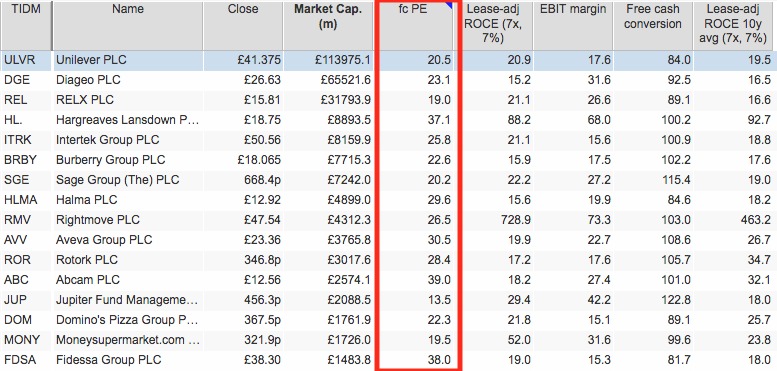This screenshot has height=371, width=777.
Task: Select the Fidessa Group PLC row
Action: click(x=388, y=360)
